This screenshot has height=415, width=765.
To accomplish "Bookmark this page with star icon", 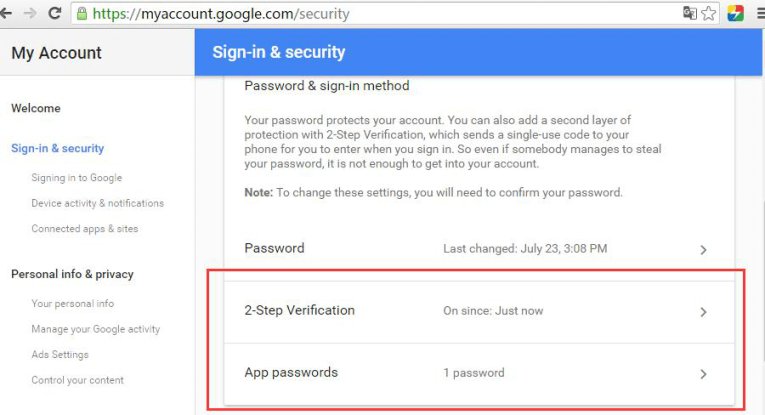I will pyautogui.click(x=708, y=14).
